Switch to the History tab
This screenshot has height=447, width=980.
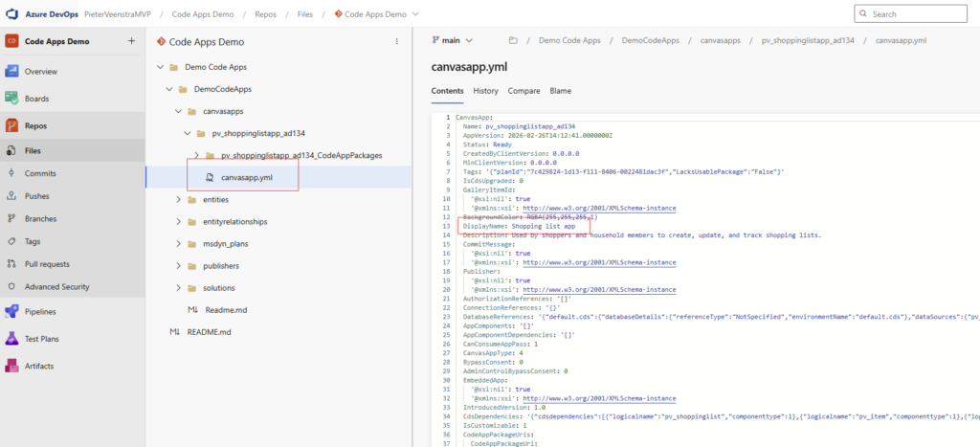pyautogui.click(x=485, y=91)
